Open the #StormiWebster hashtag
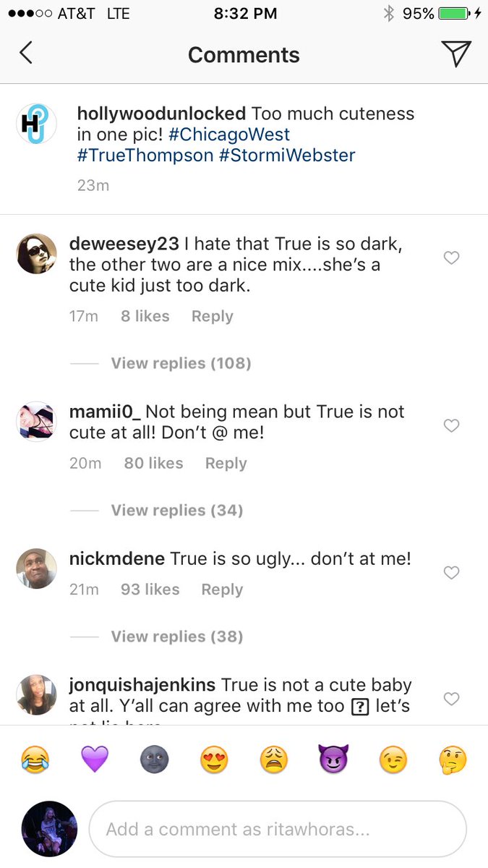 (x=287, y=156)
